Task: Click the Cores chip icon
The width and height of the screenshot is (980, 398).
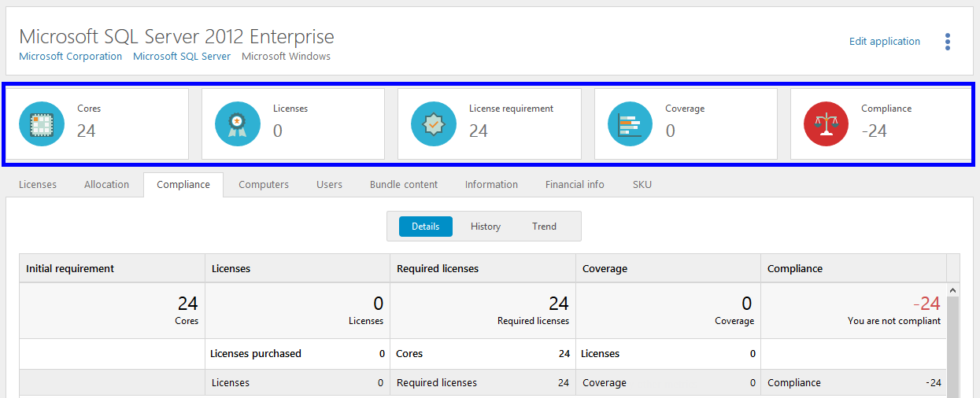Action: point(41,124)
